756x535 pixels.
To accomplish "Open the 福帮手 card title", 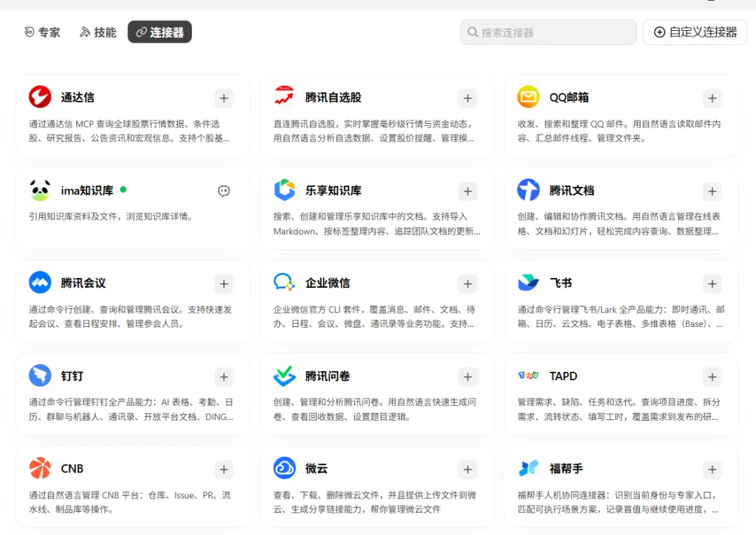I will tap(566, 469).
